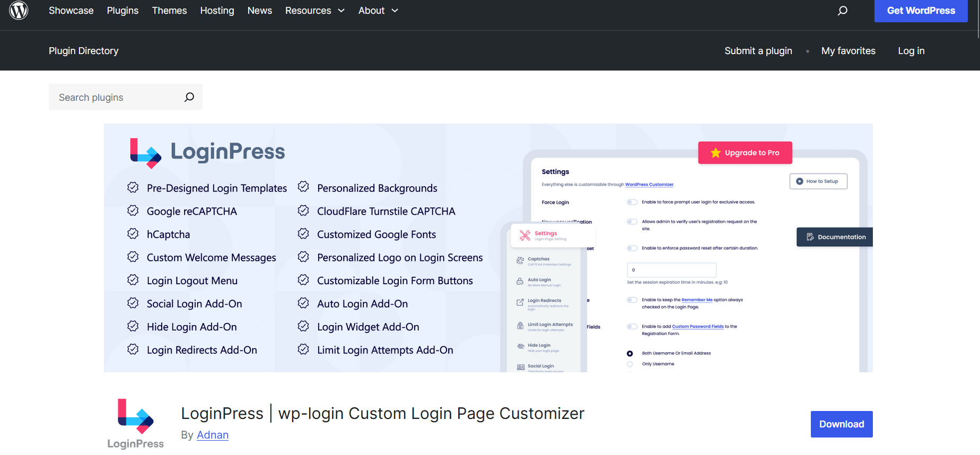Open the Hosting menu item
The image size is (980, 455).
click(217, 11)
